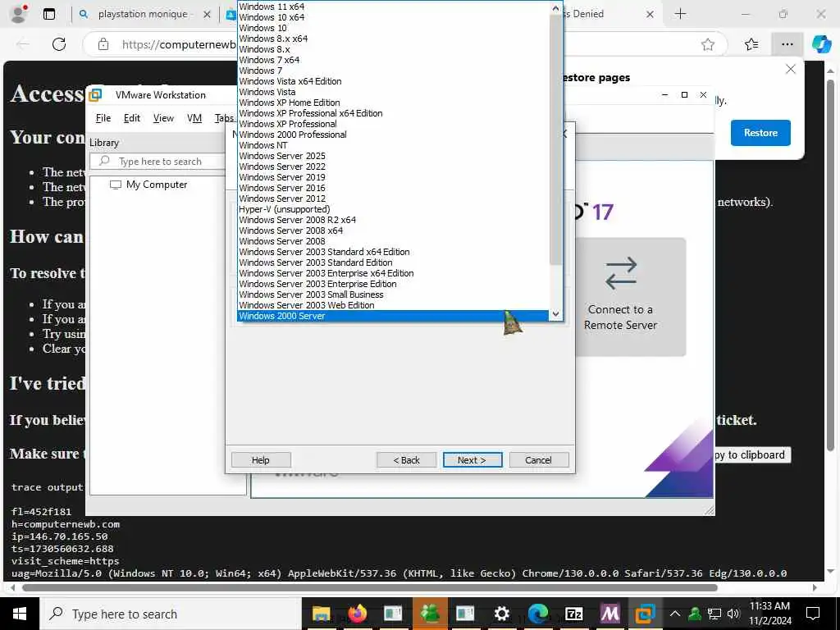Viewport: 840px width, 630px height.
Task: Select Windows Server 2016
Action: click(393, 188)
